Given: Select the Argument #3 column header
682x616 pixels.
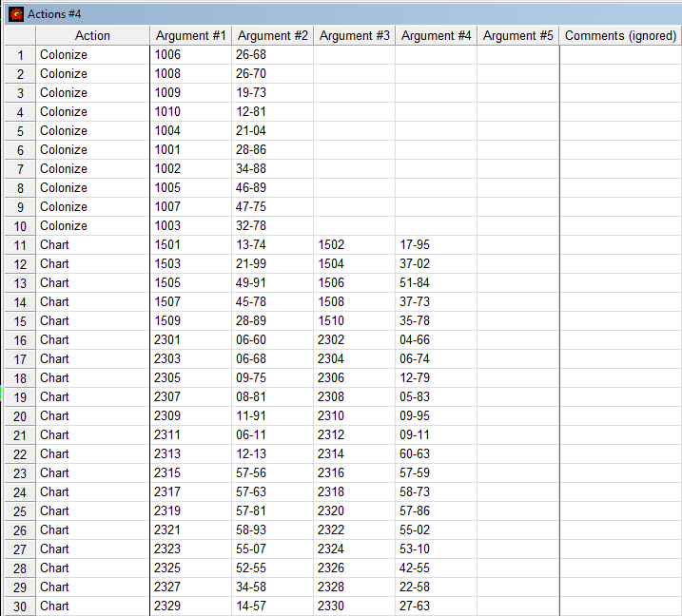Looking at the screenshot, I should coord(354,35).
